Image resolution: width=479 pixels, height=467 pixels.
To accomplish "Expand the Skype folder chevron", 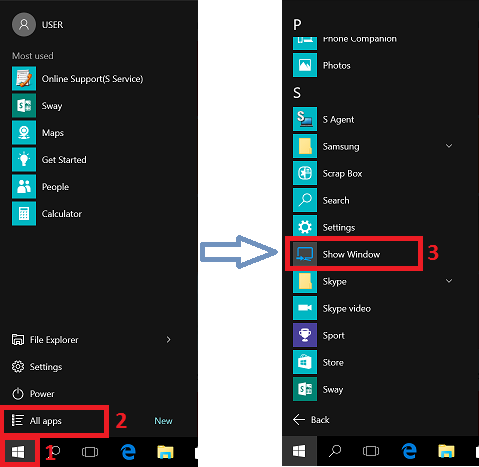I will [449, 281].
